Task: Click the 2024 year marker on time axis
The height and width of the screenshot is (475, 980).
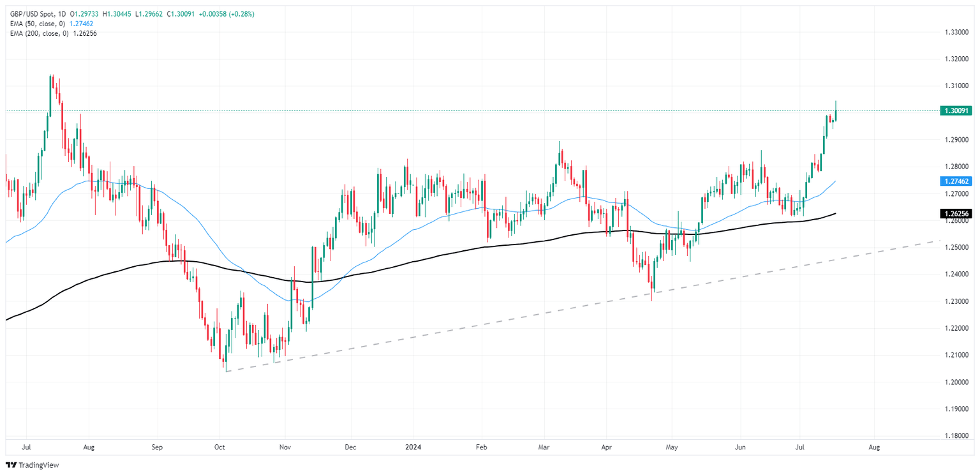Action: click(x=412, y=448)
